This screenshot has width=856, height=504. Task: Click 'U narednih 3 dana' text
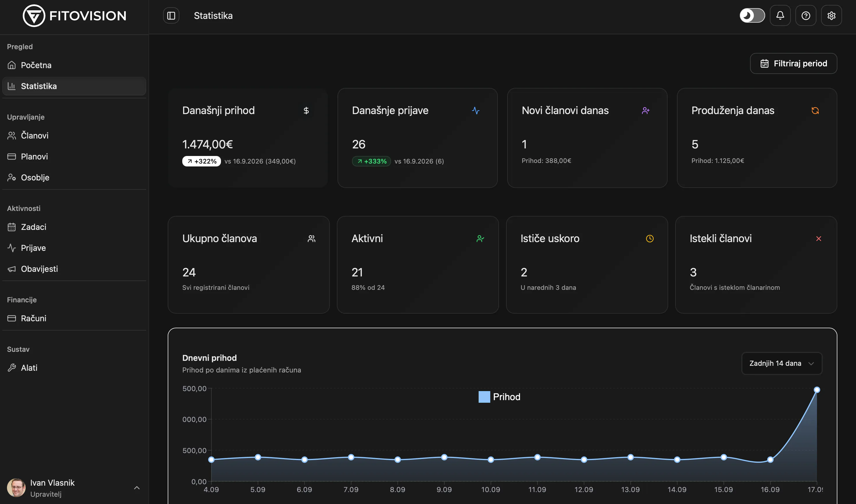point(548,288)
